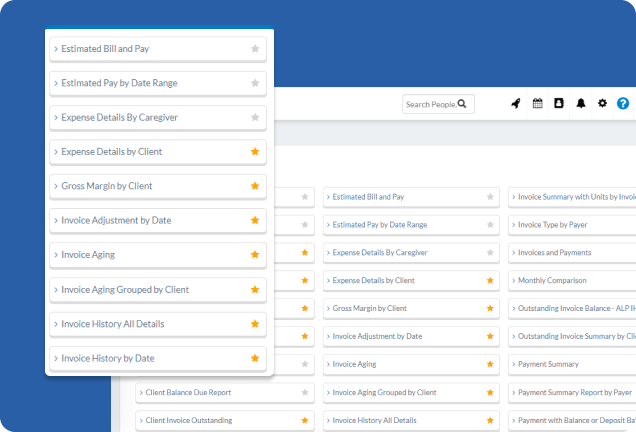Open the notifications bell icon
This screenshot has width=636, height=432.
pyautogui.click(x=581, y=103)
